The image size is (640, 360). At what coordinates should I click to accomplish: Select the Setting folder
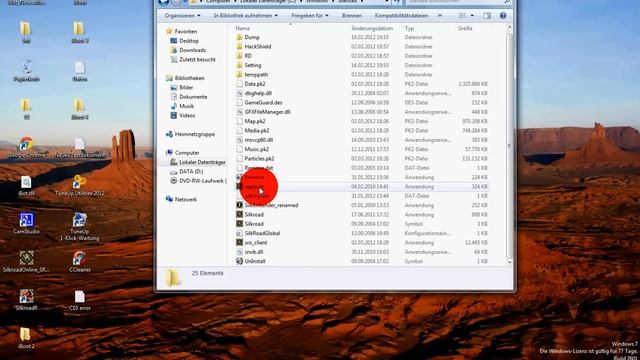coord(253,65)
